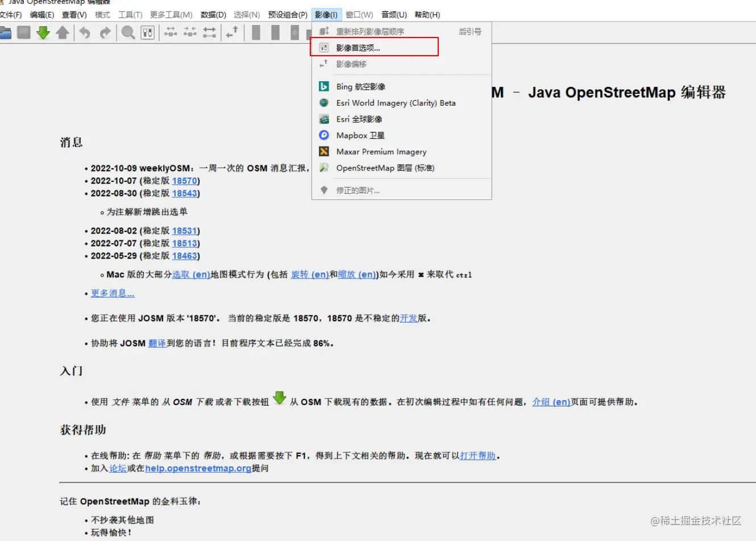Click the second way-node toolbar icon
The width and height of the screenshot is (756, 541).
(x=190, y=32)
